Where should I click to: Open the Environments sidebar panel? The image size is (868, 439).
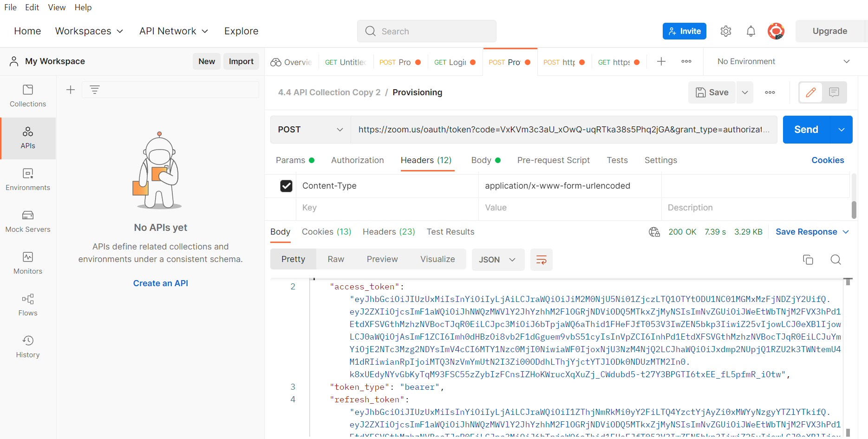(x=28, y=180)
